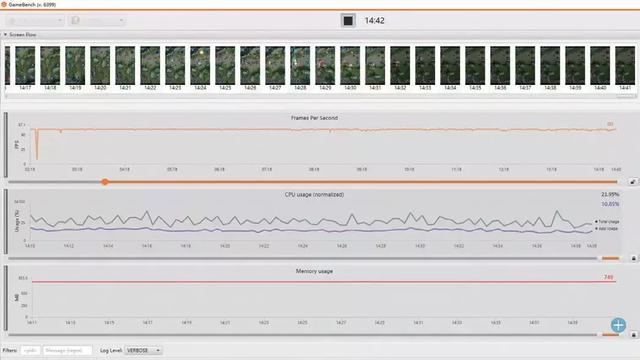Select the 14:17 screen flow thumbnail
This screenshot has width=640, height=360.
pos(25,65)
